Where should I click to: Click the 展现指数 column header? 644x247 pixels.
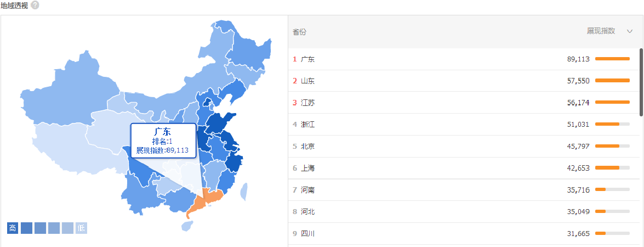(x=601, y=31)
